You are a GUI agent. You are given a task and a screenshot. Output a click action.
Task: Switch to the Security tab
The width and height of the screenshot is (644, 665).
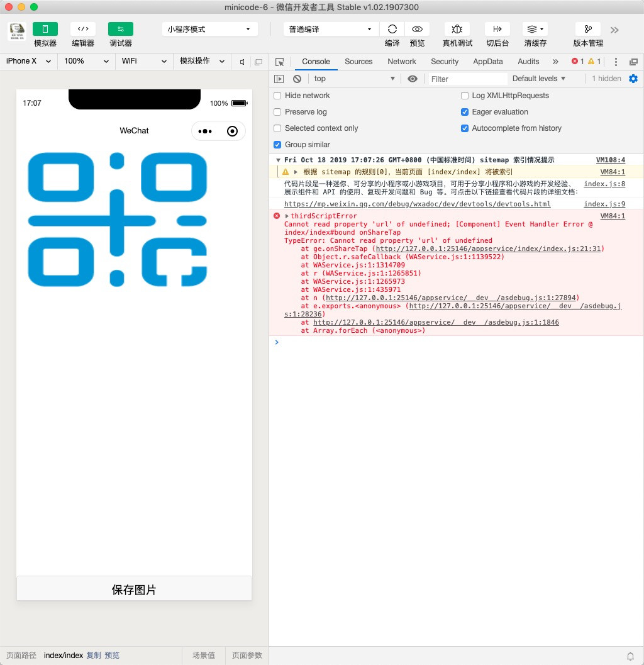point(445,62)
